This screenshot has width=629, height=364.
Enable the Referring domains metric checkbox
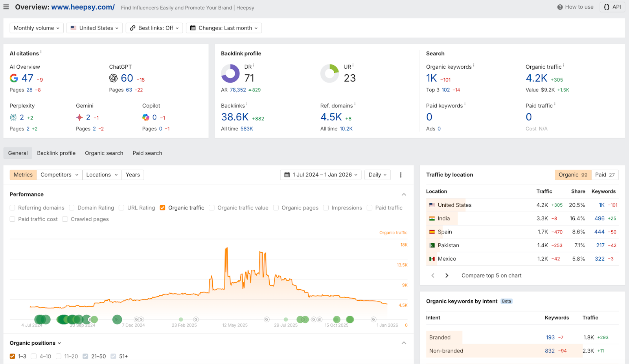click(x=12, y=208)
